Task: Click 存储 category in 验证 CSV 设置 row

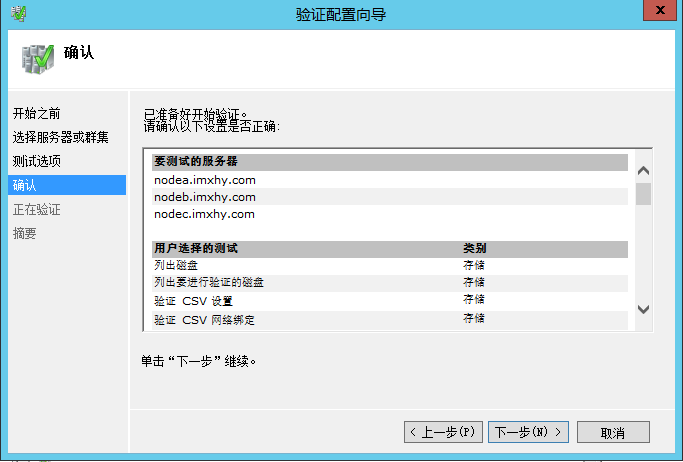Action: tap(474, 300)
